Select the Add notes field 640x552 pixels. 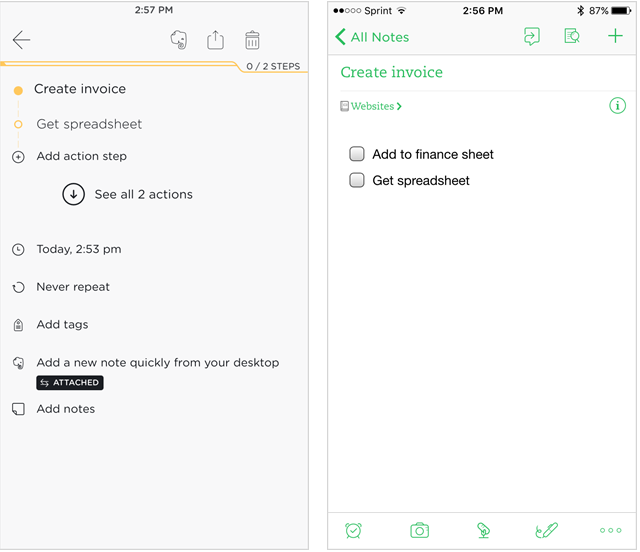66,409
